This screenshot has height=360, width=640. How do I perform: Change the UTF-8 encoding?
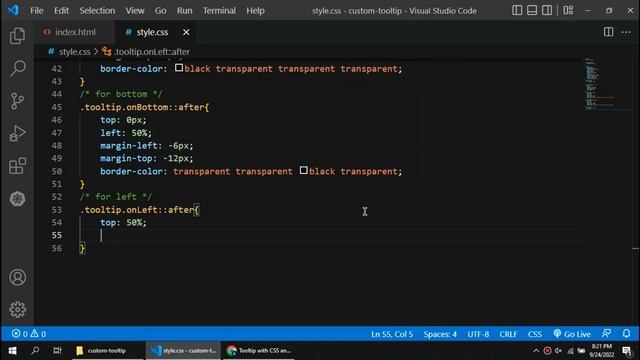point(478,334)
